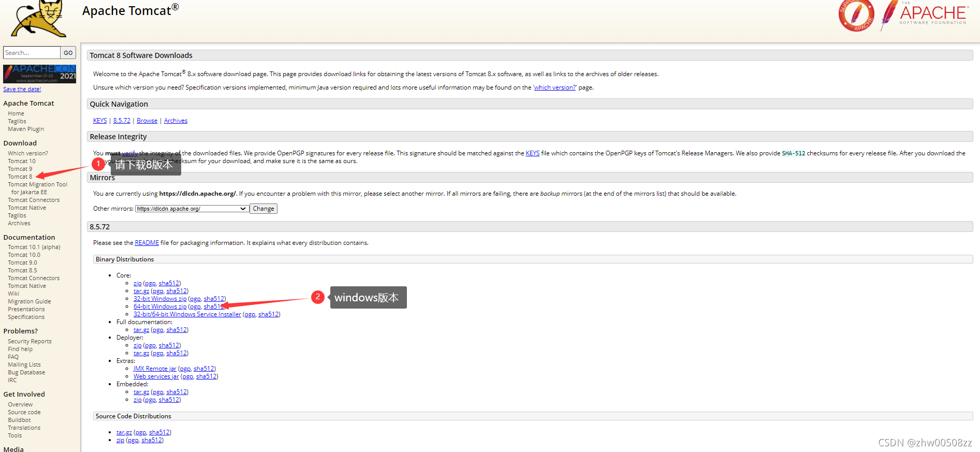The image size is (980, 452).
Task: Download the Deployer zip file
Action: point(137,345)
